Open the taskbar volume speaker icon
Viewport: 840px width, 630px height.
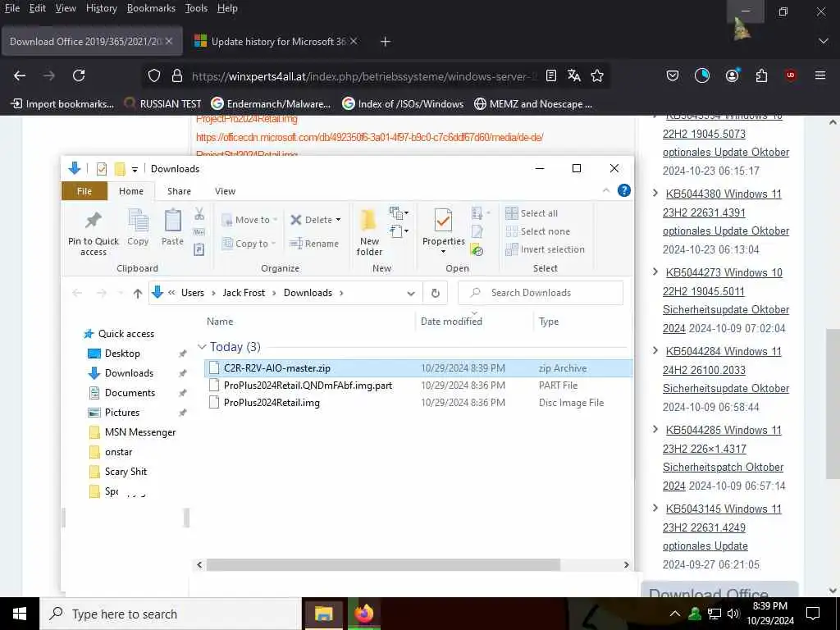(x=733, y=614)
